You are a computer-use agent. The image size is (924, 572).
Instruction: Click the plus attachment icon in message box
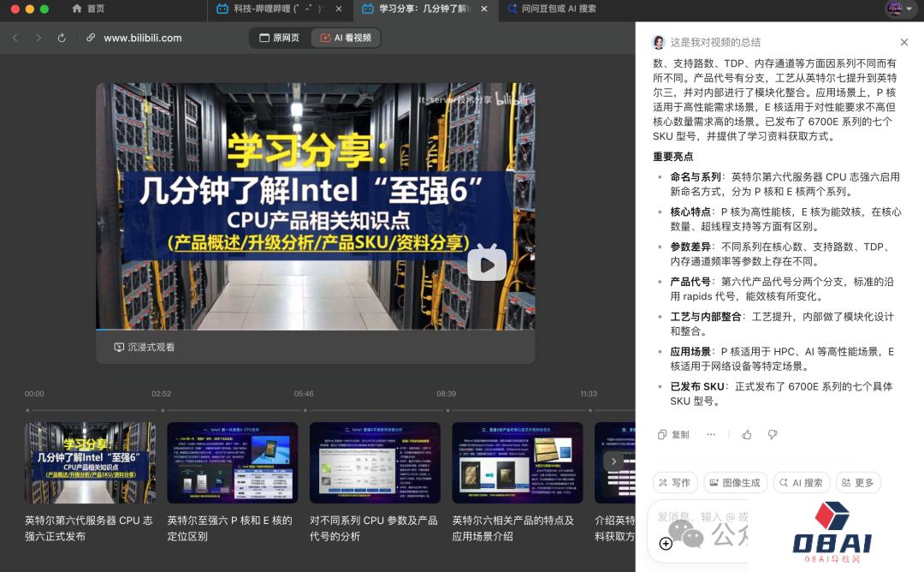coord(666,543)
